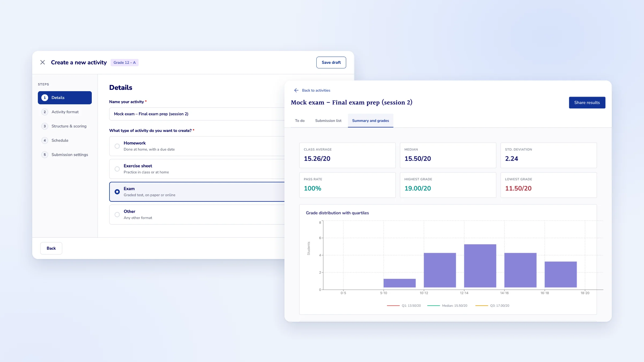Click the Name your activity input field

pos(197,114)
